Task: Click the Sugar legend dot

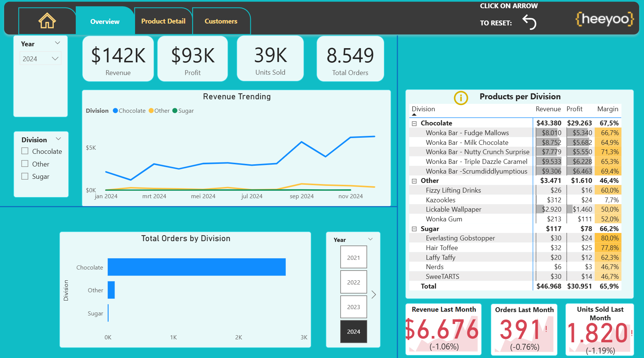Action: tap(175, 110)
